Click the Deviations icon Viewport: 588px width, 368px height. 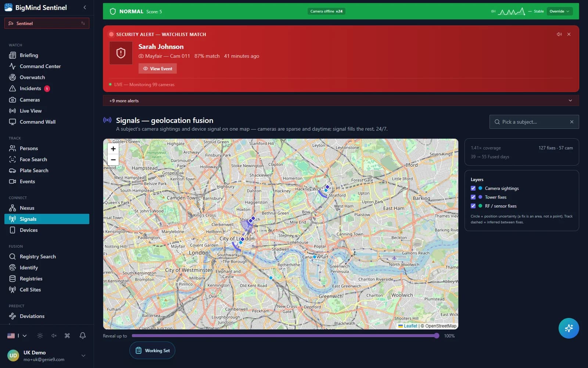12,316
